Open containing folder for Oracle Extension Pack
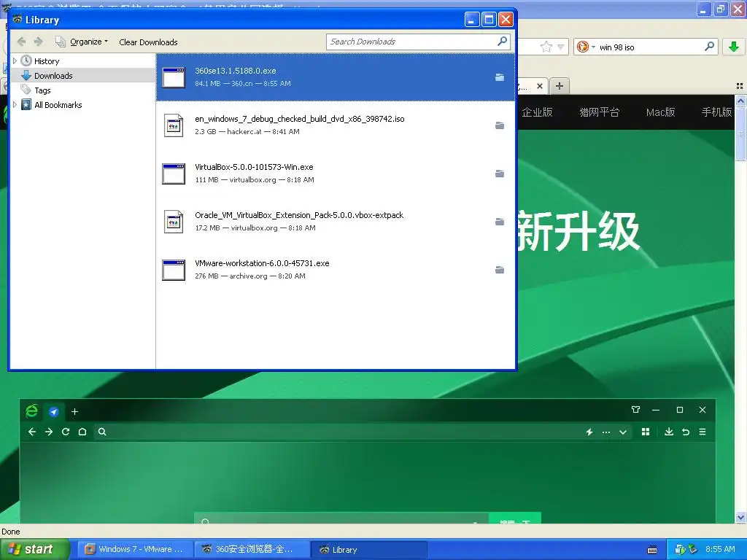 tap(499, 222)
